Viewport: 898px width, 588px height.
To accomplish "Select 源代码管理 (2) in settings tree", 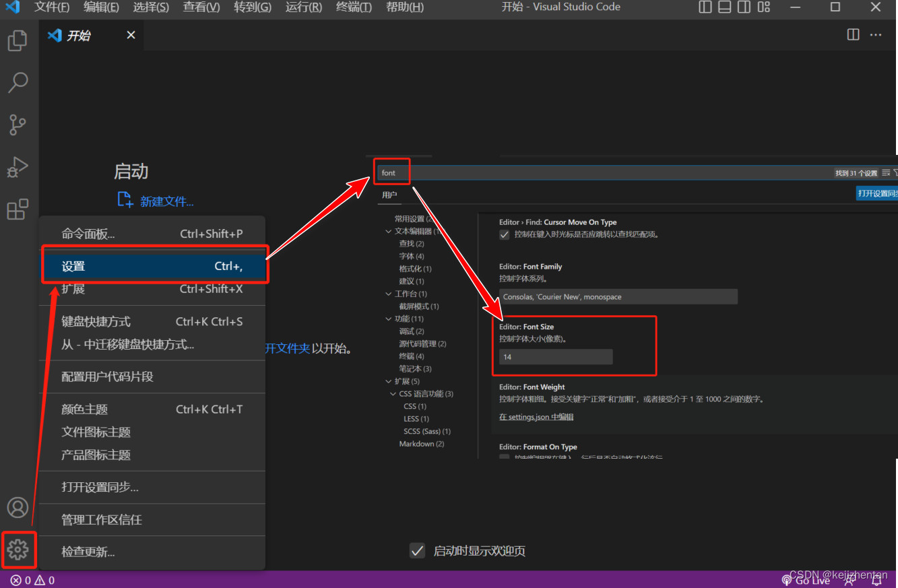I will pos(422,344).
